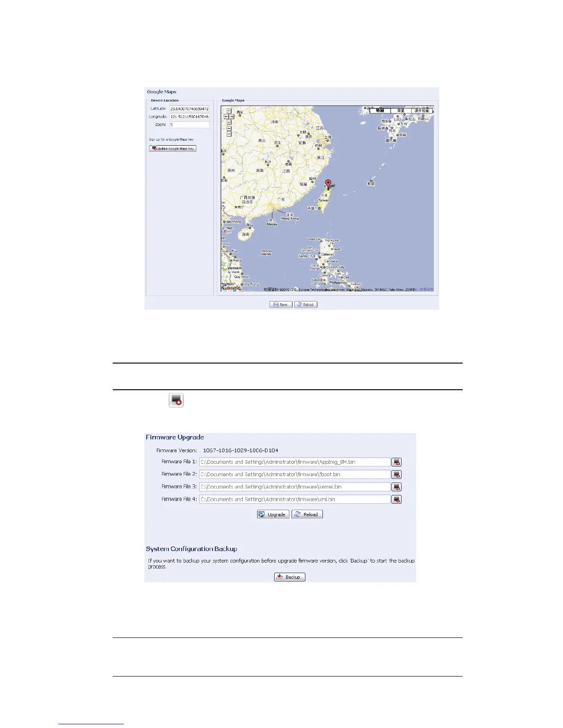
Task: Switch map to 衛星 (Satellite) view
Action: [401, 110]
